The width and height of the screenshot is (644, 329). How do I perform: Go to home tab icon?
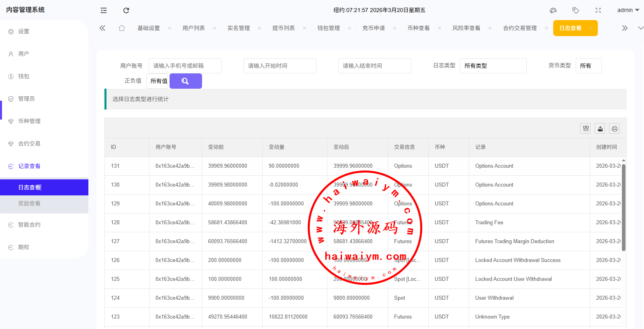(x=122, y=28)
